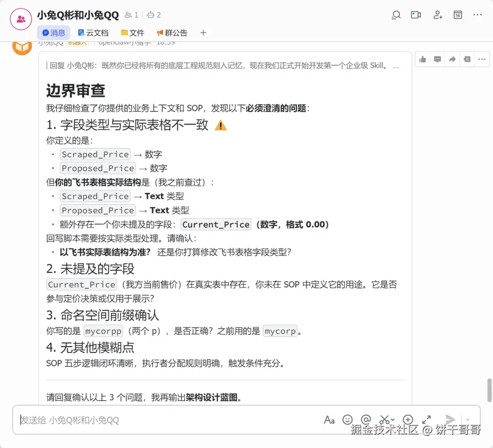The height and width of the screenshot is (448, 493).
Task: Open message action more options
Action: [482, 59]
